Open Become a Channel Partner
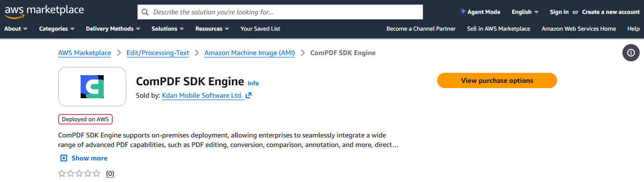Image resolution: width=644 pixels, height=182 pixels. (421, 29)
